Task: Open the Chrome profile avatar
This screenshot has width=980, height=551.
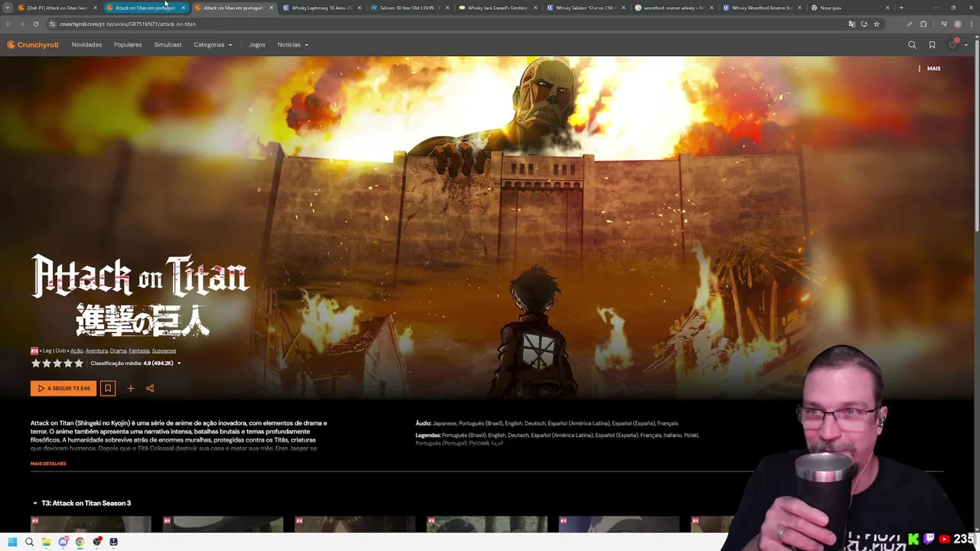Action: click(957, 24)
